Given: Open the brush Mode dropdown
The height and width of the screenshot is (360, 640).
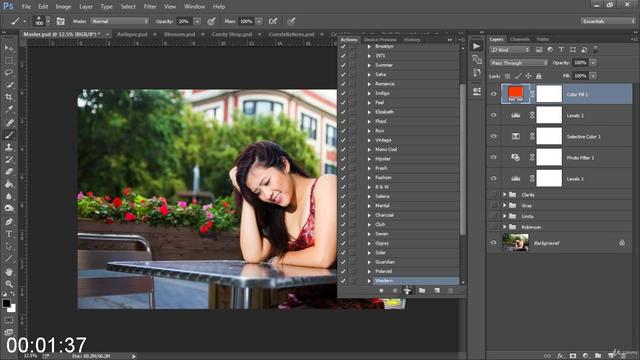Looking at the screenshot, I should (120, 21).
